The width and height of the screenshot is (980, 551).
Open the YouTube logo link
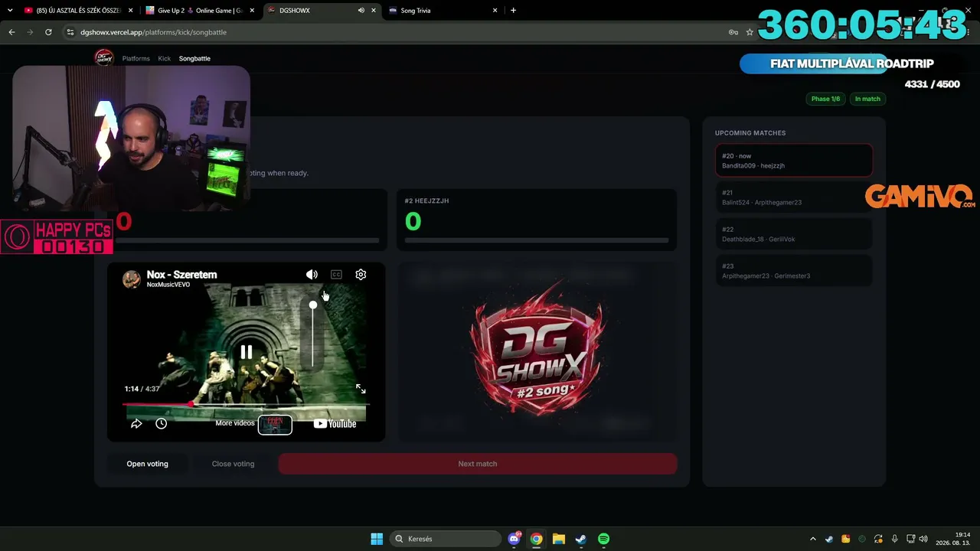coord(335,423)
